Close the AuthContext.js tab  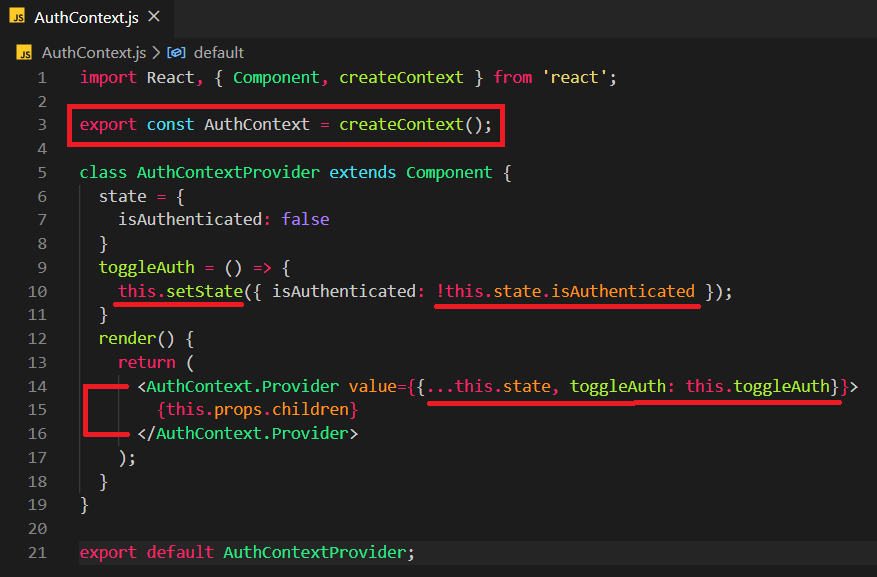coord(153,18)
